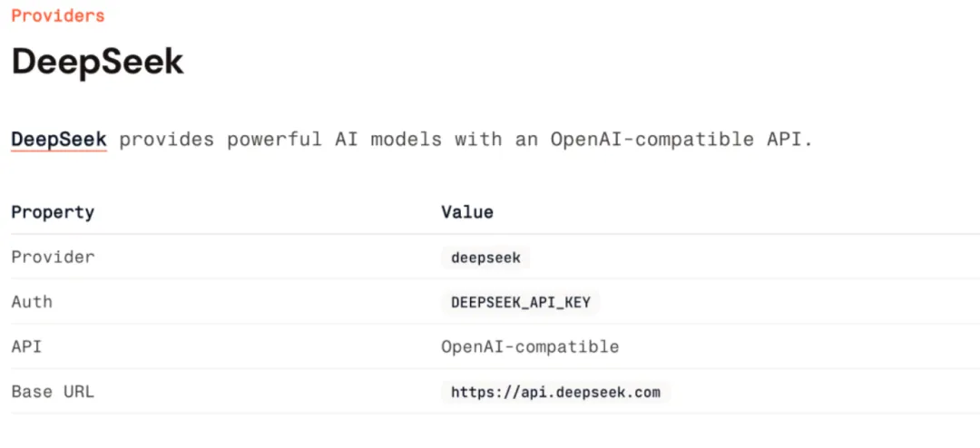Select the https://api.deepseek.com code snippet
The width and height of the screenshot is (980, 448).
point(555,393)
